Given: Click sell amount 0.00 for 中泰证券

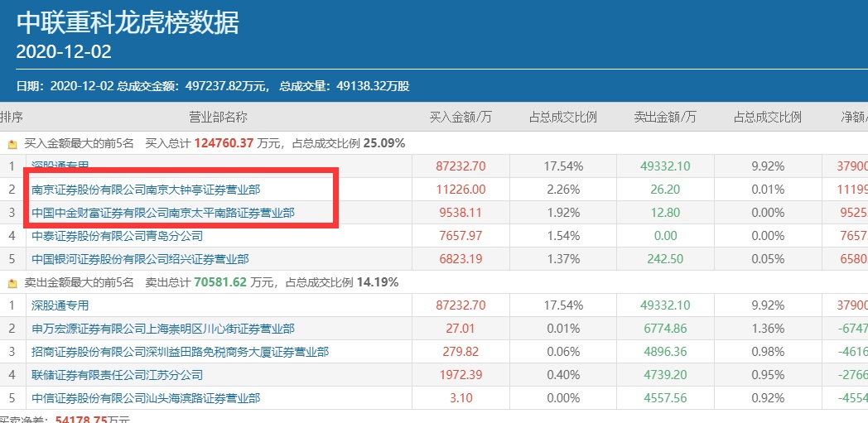Looking at the screenshot, I should pos(665,236).
